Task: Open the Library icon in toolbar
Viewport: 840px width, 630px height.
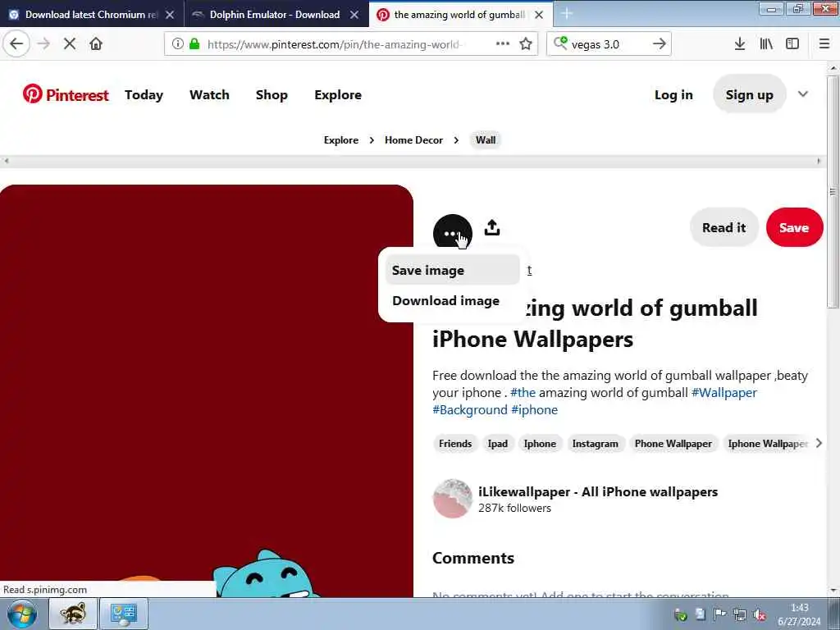Action: 766,43
